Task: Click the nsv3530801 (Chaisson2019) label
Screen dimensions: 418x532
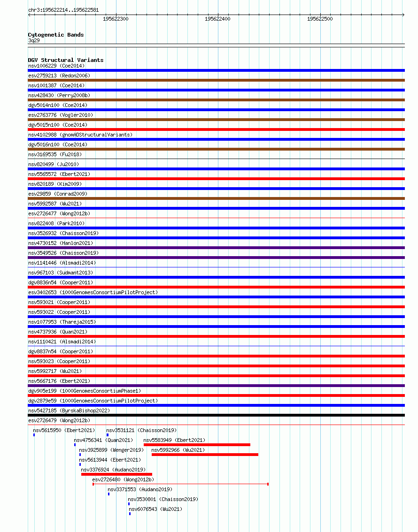Action: [x=163, y=499]
